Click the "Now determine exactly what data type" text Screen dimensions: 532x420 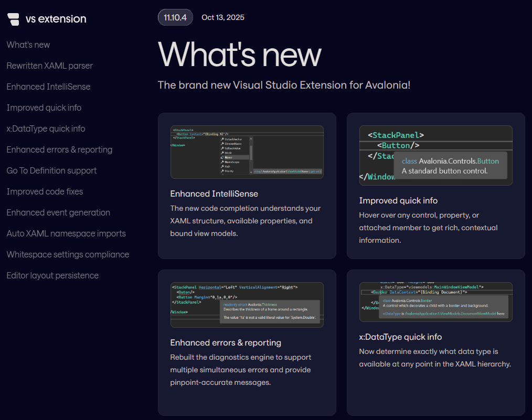[x=435, y=358]
